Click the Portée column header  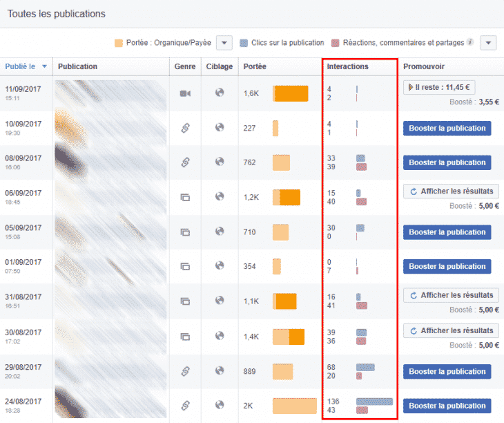(x=255, y=66)
